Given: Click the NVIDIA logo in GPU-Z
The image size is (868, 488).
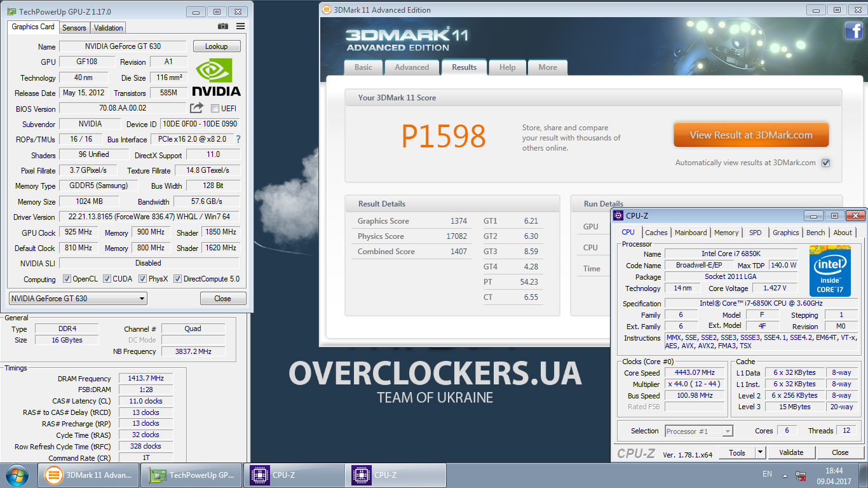Looking at the screenshot, I should 217,77.
